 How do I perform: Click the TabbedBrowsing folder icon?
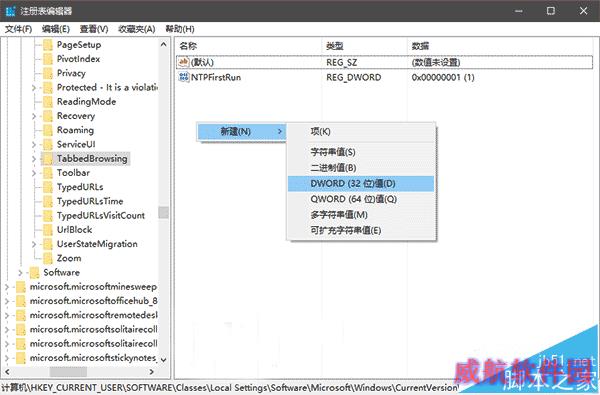click(x=47, y=159)
